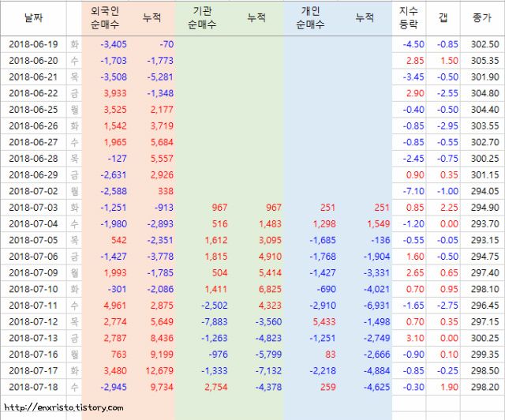The height and width of the screenshot is (420, 505).
Task: Select the foreign net-buy value -127
Action: pos(118,158)
